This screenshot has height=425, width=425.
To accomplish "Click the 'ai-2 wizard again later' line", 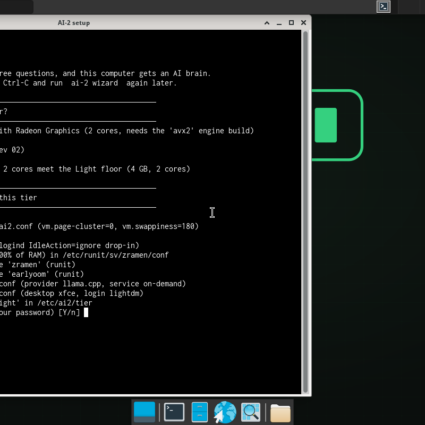I will [x=88, y=83].
